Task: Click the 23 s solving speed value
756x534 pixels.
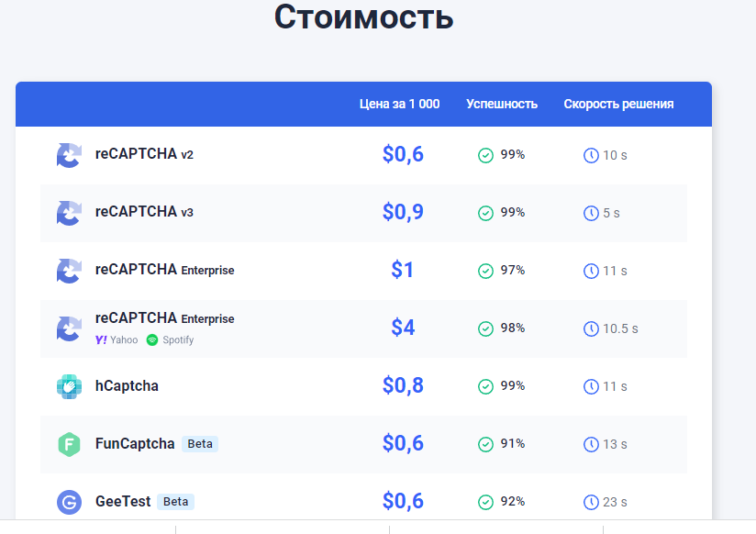Action: (615, 503)
